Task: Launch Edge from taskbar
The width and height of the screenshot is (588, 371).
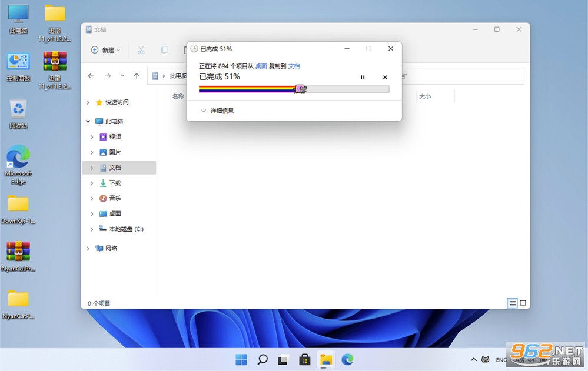Action: click(347, 360)
